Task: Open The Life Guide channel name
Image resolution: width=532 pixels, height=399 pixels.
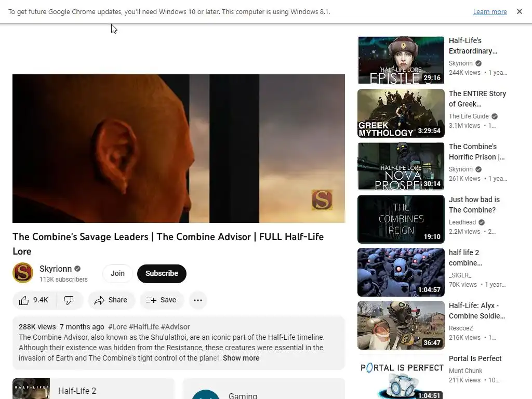Action: (469, 116)
